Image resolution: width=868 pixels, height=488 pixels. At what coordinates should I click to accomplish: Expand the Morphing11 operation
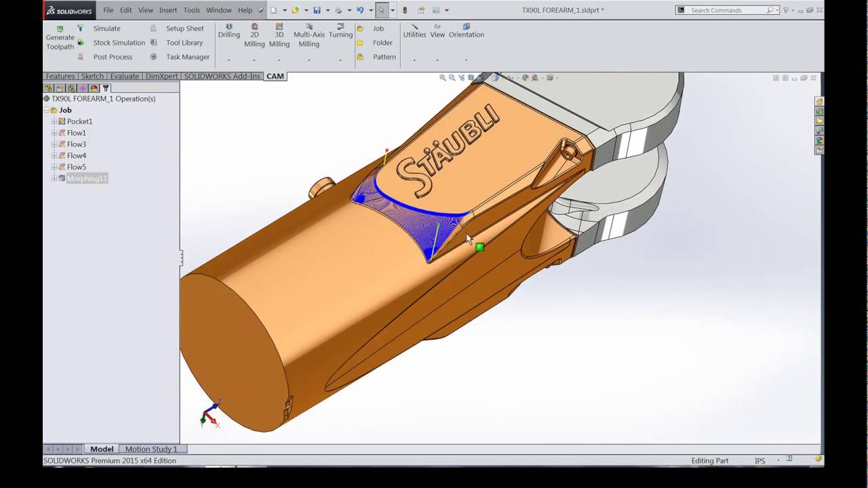[x=54, y=178]
